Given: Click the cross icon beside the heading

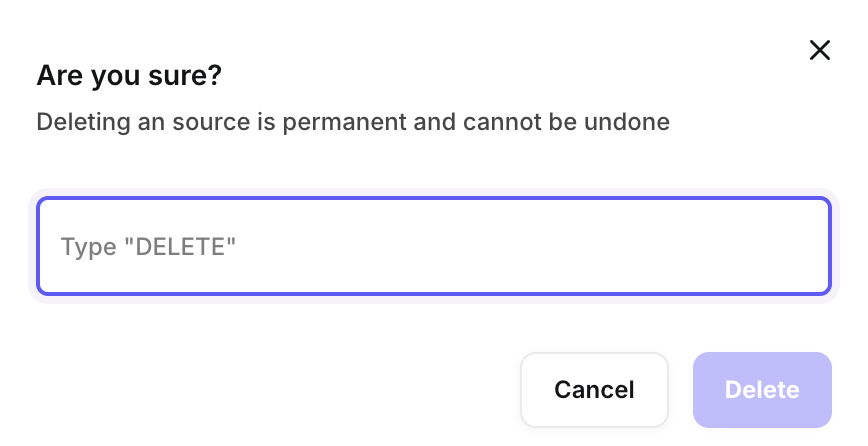Looking at the screenshot, I should pyautogui.click(x=820, y=51).
